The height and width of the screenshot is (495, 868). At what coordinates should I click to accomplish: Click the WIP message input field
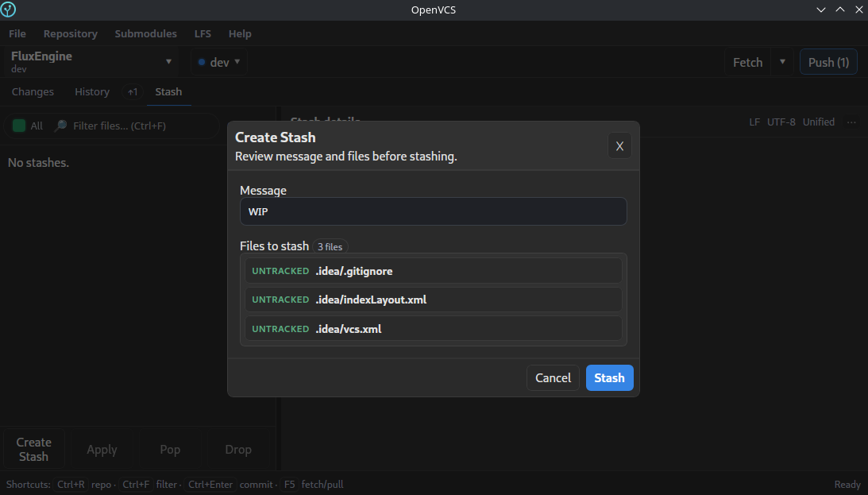coord(434,211)
